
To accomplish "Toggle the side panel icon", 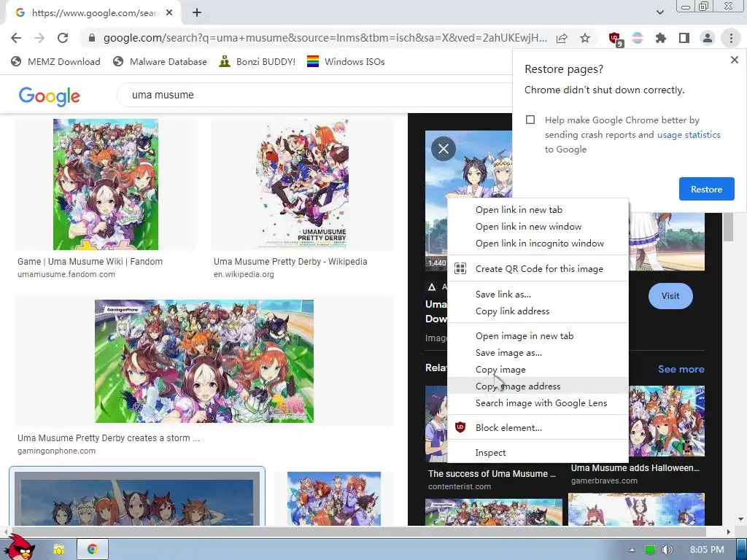I will click(x=684, y=38).
